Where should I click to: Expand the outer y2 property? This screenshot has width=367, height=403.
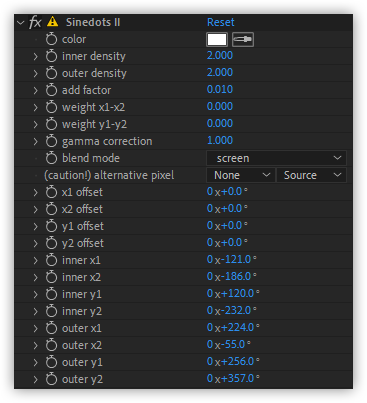[35, 379]
